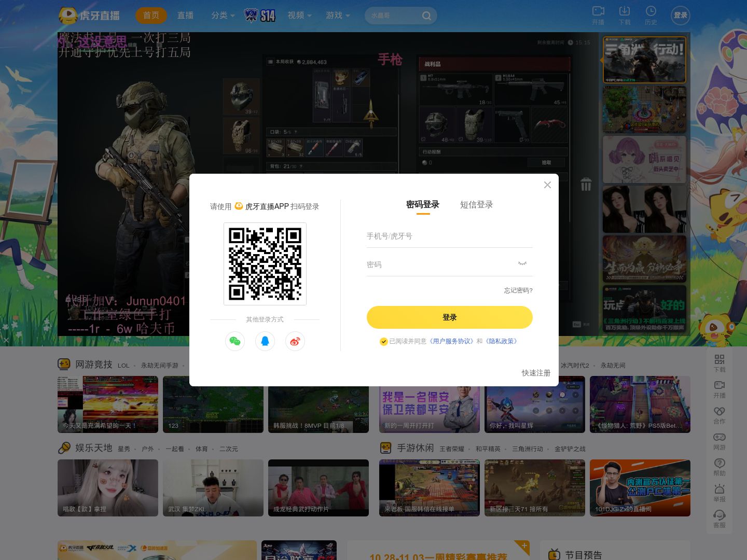Viewport: 747px width, 560px height.
Task: Toggle password visibility eye icon
Action: [522, 263]
